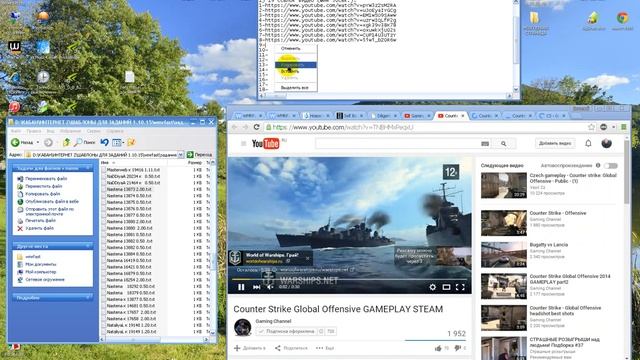Close the World of Warships ad overlay
This screenshot has height=360, width=640.
tap(307, 258)
